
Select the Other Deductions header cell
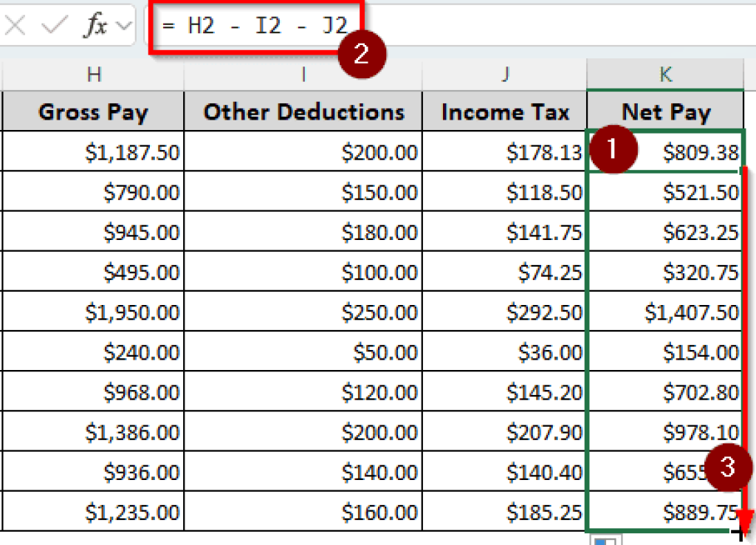[302, 112]
